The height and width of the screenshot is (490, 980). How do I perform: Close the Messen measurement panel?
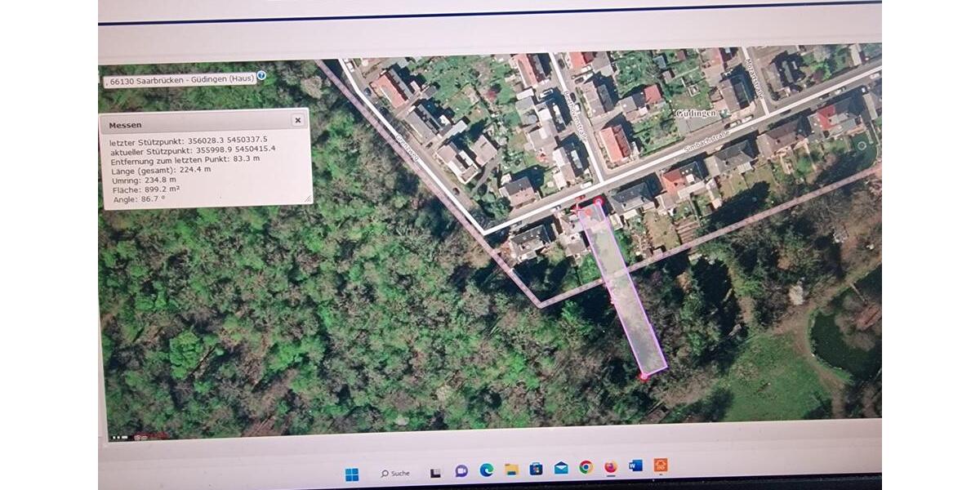(x=297, y=120)
